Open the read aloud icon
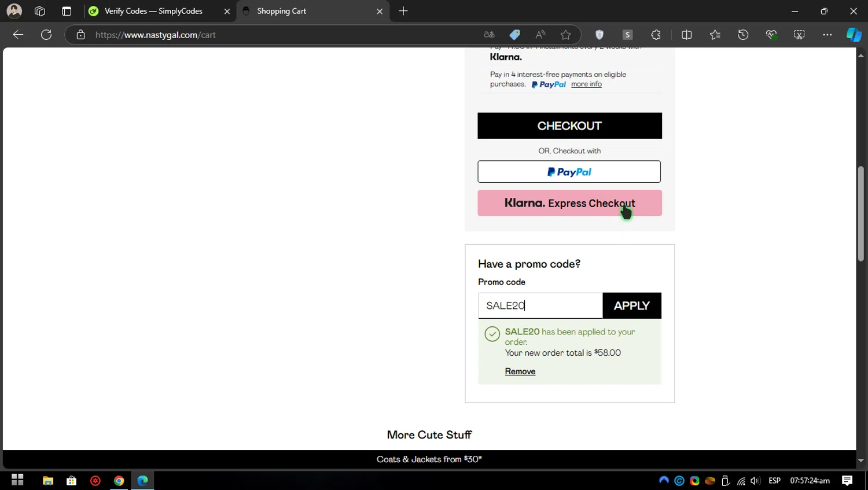The image size is (868, 490). (540, 35)
